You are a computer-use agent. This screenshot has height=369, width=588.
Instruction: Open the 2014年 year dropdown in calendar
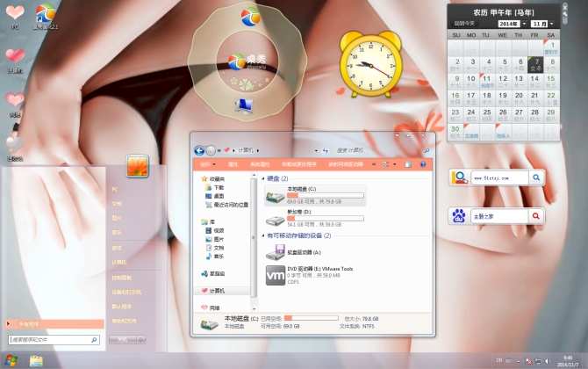pos(524,24)
